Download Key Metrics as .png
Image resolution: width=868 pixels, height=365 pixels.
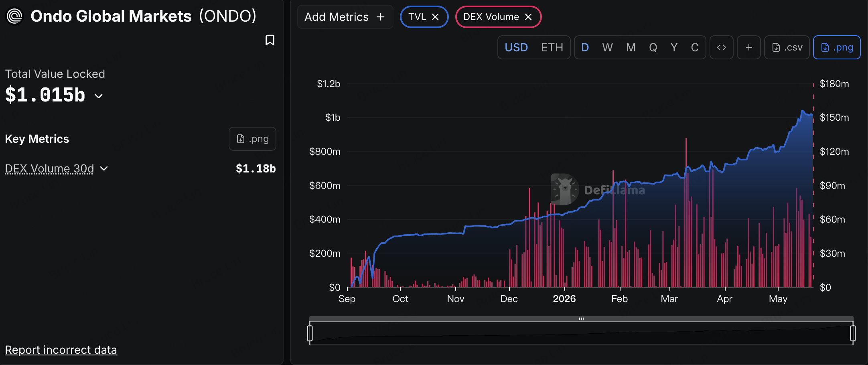(x=252, y=139)
